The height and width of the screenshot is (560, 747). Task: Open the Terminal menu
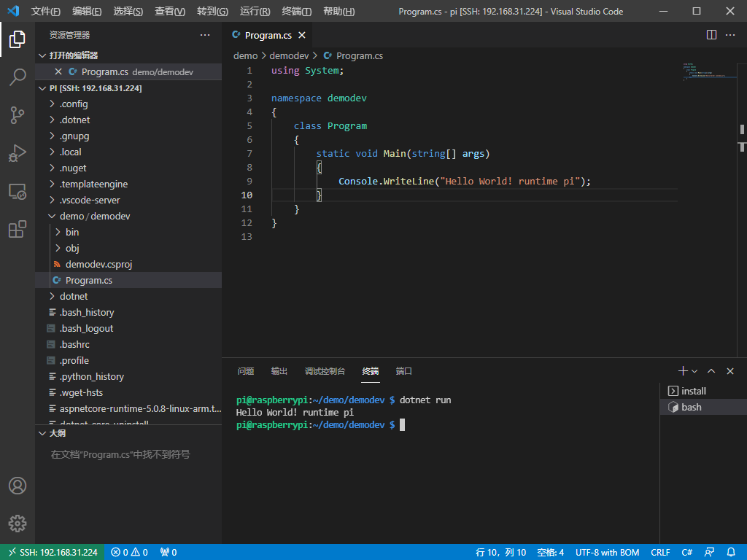click(296, 12)
